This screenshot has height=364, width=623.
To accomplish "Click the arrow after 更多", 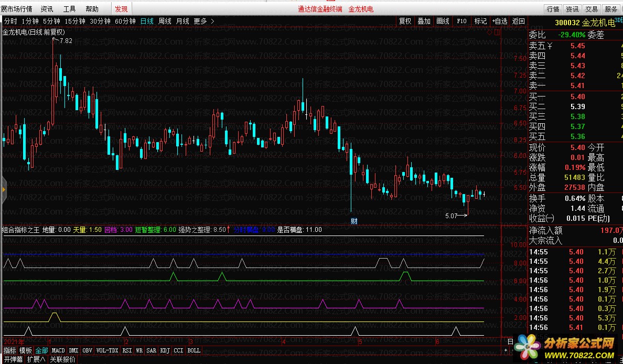I will click(212, 21).
